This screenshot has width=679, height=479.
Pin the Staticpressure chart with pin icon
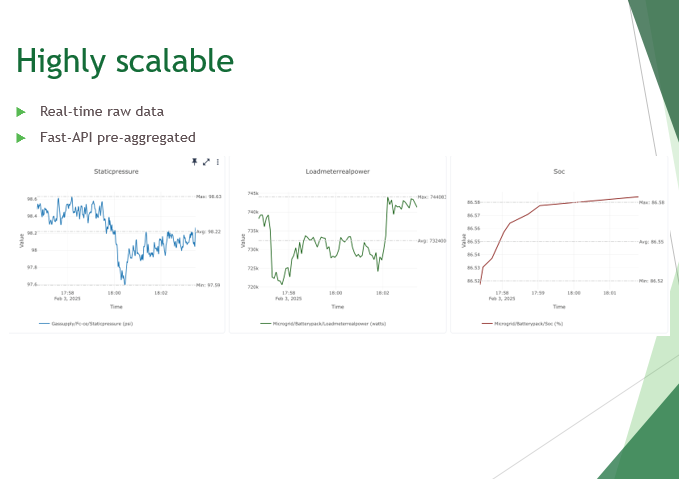(x=194, y=162)
